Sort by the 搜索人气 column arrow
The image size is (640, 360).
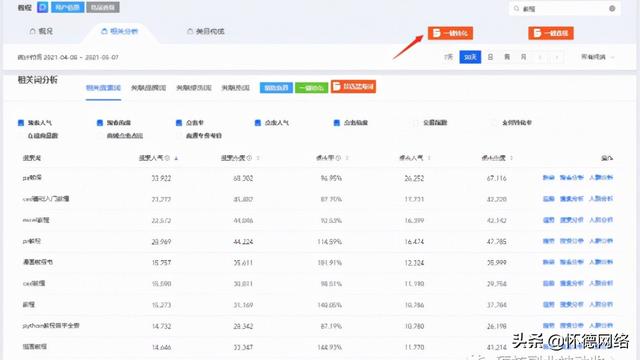tap(176, 158)
